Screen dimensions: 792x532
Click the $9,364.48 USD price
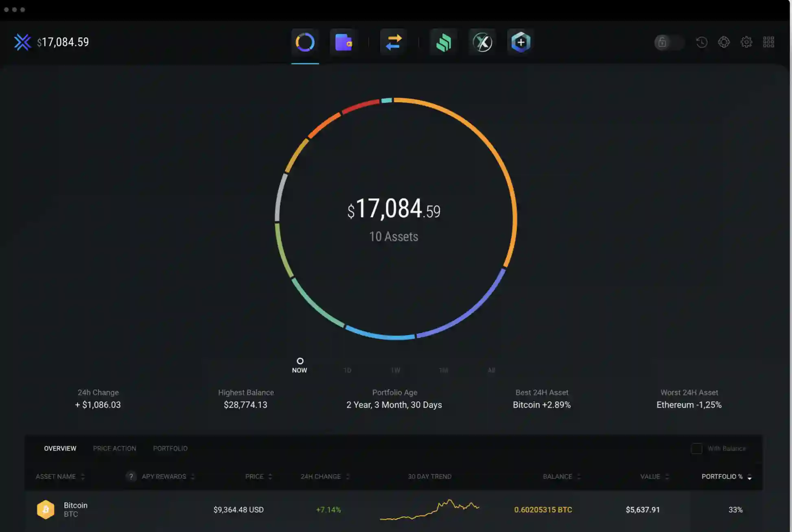pyautogui.click(x=238, y=510)
